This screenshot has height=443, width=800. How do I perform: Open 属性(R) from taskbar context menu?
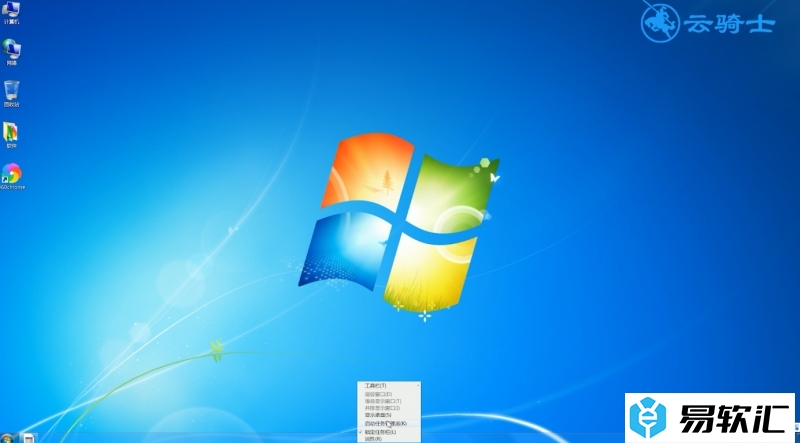click(389, 439)
